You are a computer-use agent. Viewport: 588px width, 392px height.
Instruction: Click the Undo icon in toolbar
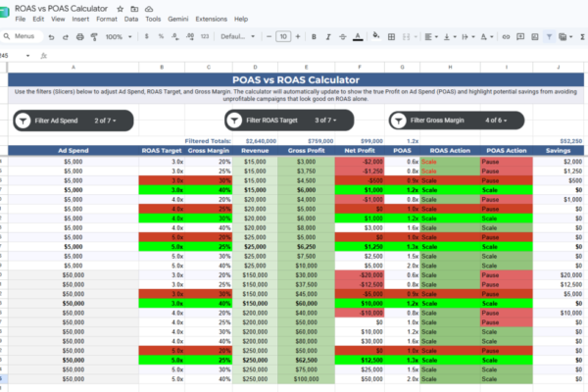[x=51, y=37]
